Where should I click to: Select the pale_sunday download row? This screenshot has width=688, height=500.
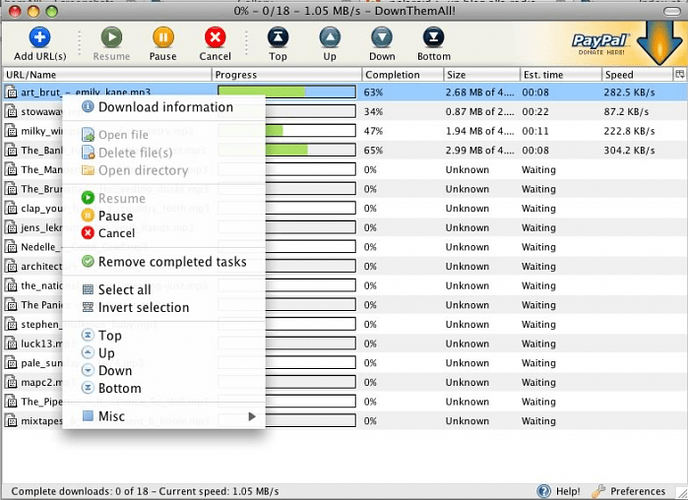click(x=344, y=363)
